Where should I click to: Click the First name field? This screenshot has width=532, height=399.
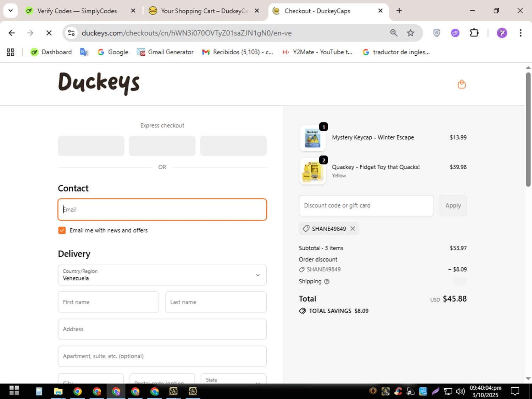(x=109, y=302)
